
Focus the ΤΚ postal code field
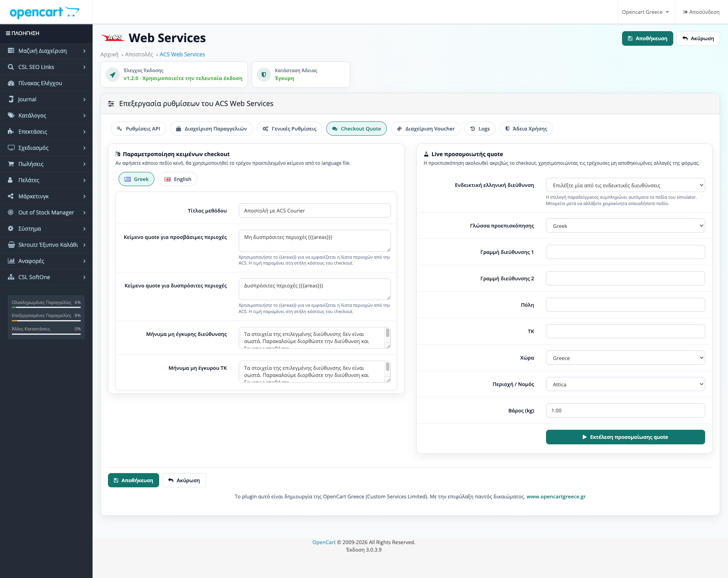[x=625, y=332]
